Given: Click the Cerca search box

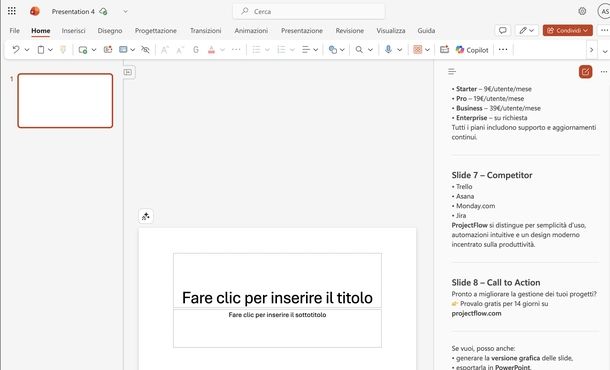Looking at the screenshot, I should 309,11.
